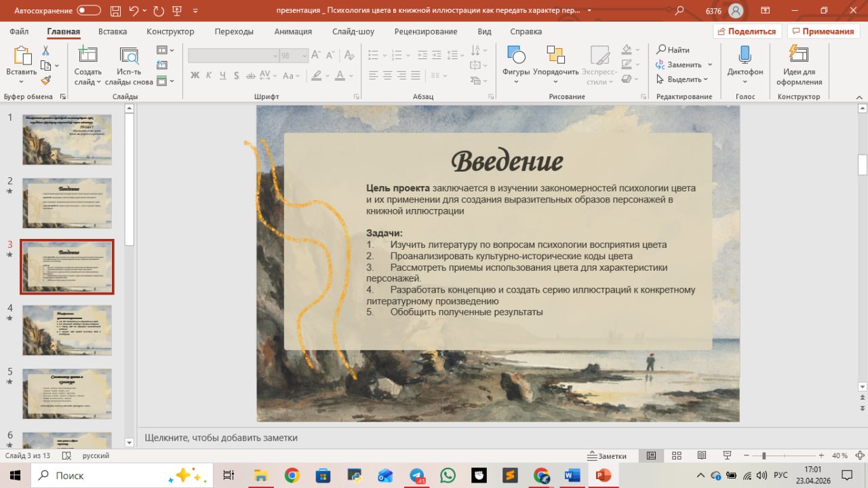The image size is (868, 488).
Task: Click the zoom slider handle
Action: click(764, 456)
